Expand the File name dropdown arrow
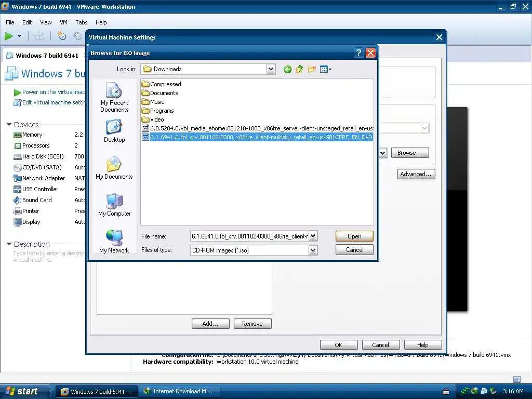The width and height of the screenshot is (532, 399). (x=313, y=236)
